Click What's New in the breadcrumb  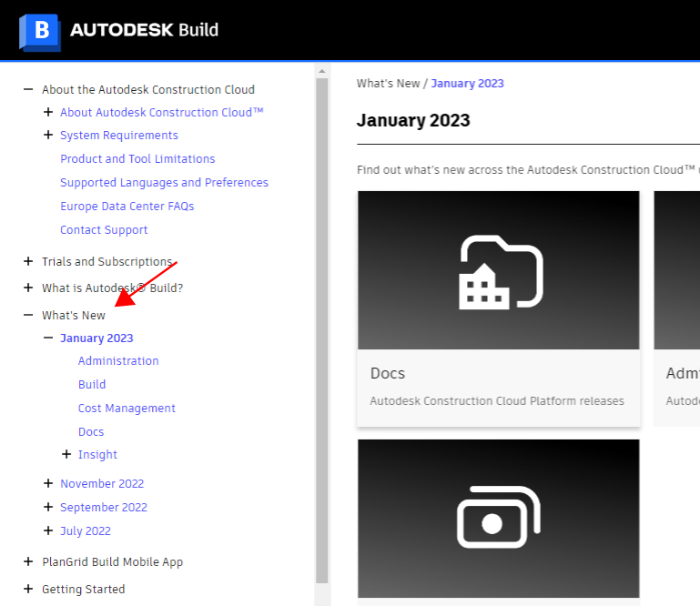(389, 84)
